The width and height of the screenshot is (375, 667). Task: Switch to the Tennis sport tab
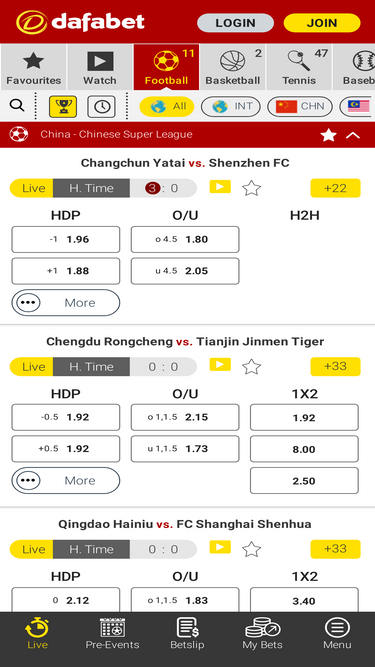pyautogui.click(x=299, y=67)
